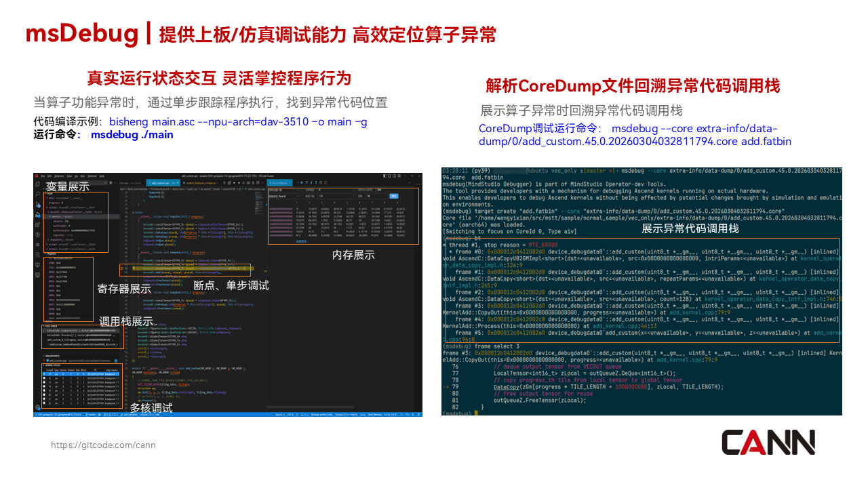Switch to the add_custom.cpp editor tab
Image resolution: width=868 pixels, height=488 pixels.
coord(162,182)
